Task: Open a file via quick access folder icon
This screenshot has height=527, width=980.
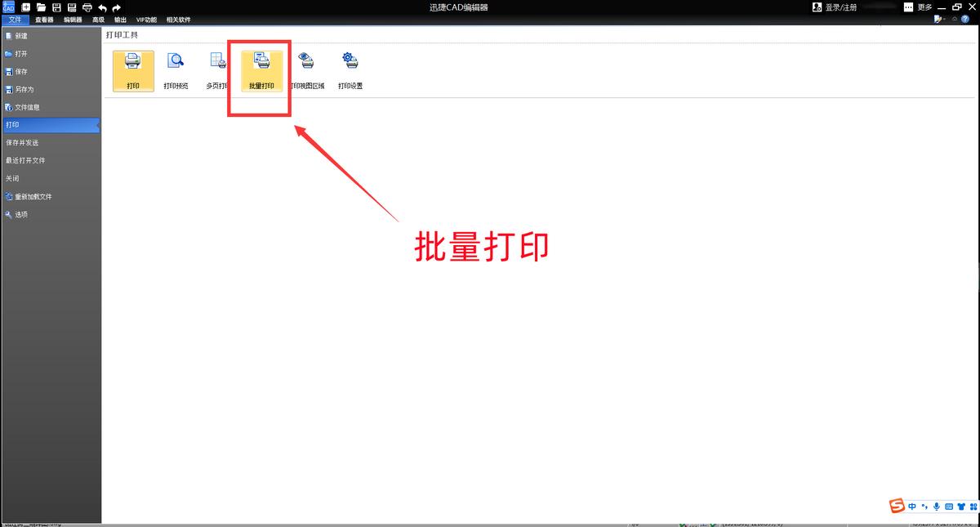Action: (42, 7)
